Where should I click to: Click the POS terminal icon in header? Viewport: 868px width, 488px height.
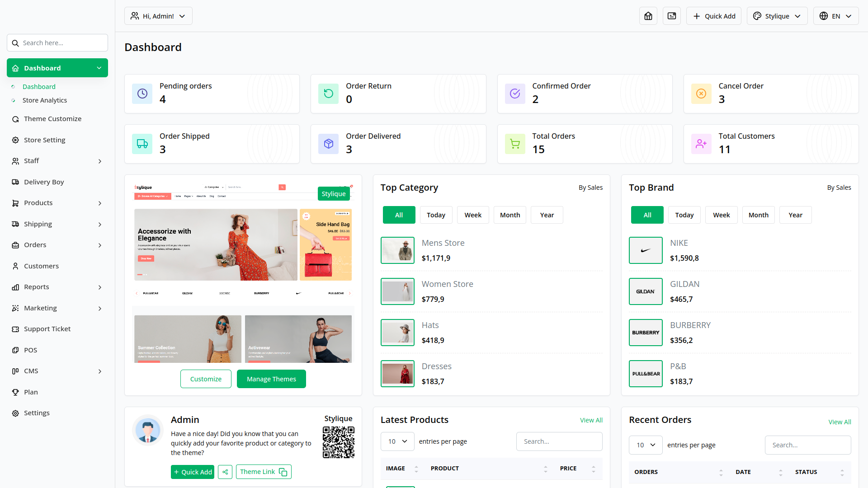point(672,16)
